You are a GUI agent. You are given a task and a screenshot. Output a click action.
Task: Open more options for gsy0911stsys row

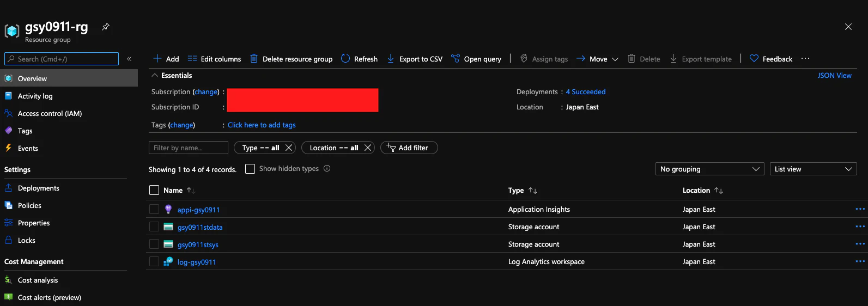tap(860, 244)
